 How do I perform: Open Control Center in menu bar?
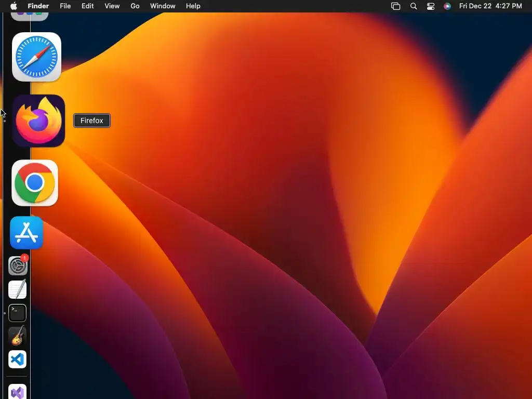(x=431, y=6)
